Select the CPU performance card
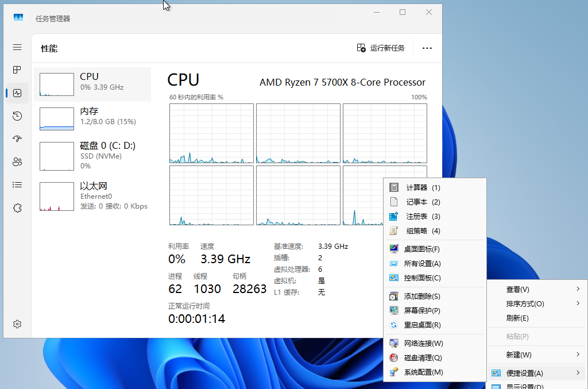The width and height of the screenshot is (588, 389). 92,84
